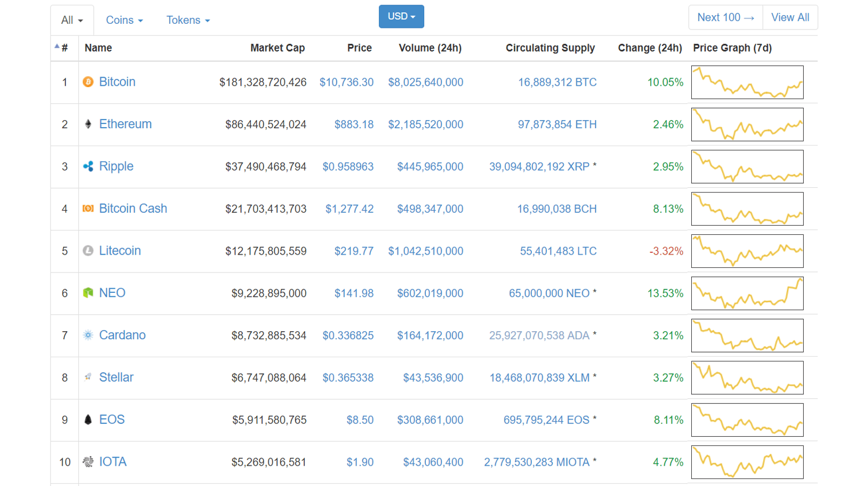Sort table by Name column
Screen dimensions: 868x486
tap(99, 48)
